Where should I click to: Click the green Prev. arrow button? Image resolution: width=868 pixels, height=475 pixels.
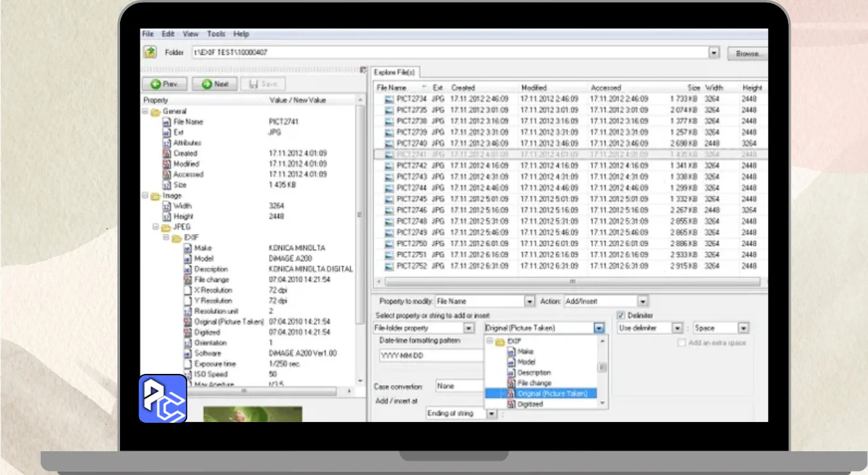164,84
